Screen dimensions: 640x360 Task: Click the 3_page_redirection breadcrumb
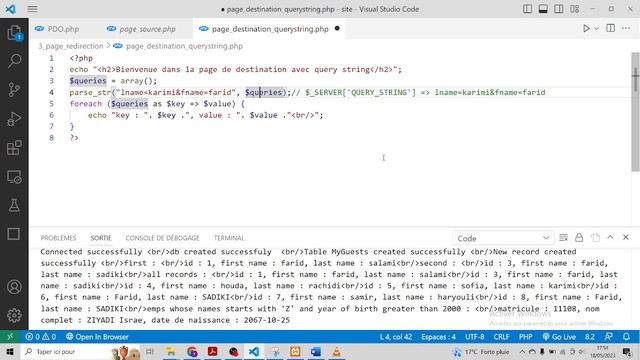point(71,46)
